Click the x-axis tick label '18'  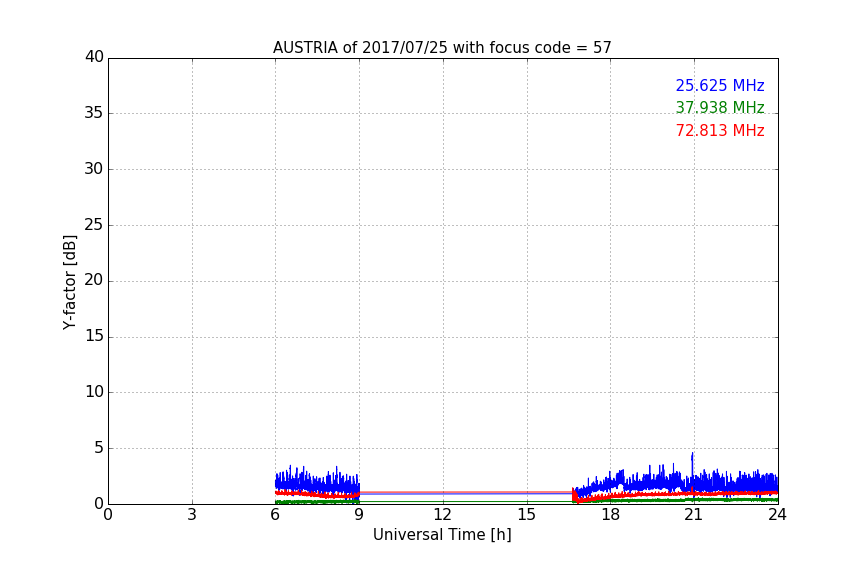(x=610, y=515)
